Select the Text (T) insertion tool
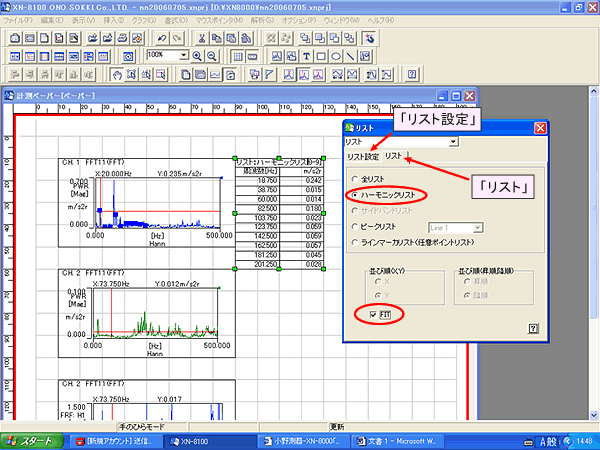The height and width of the screenshot is (450, 600). tap(306, 57)
